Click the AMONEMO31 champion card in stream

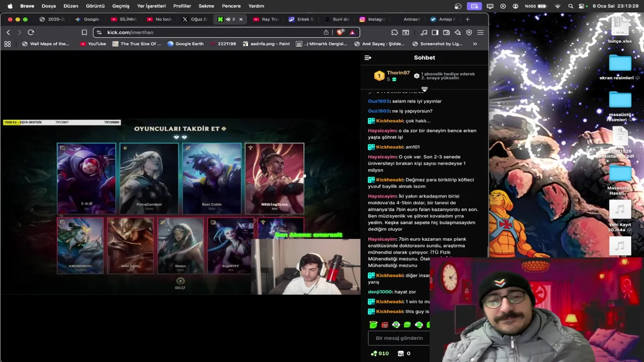[x=80, y=245]
